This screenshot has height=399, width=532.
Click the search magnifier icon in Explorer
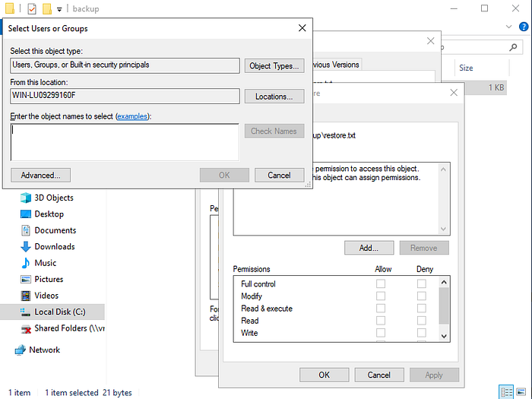[x=513, y=47]
